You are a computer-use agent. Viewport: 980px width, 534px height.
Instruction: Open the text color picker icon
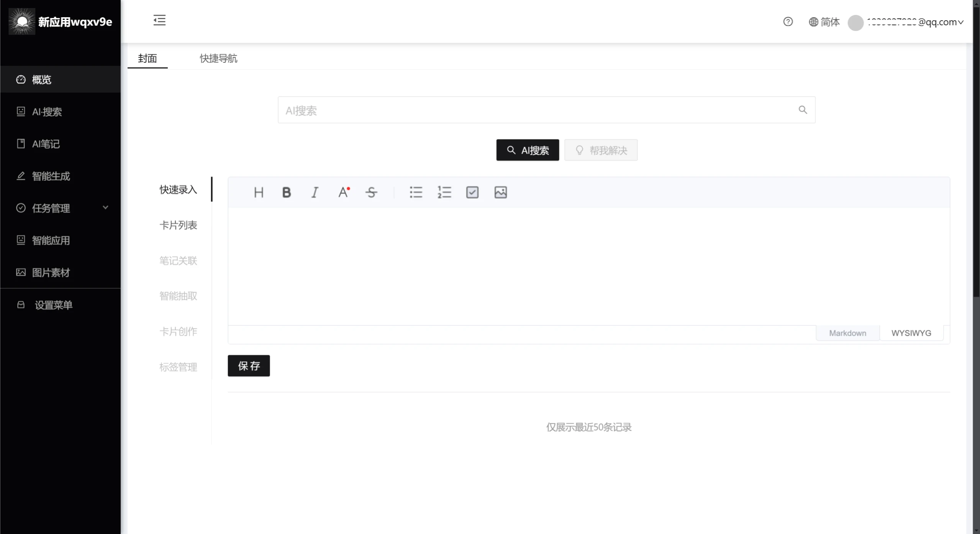pos(344,192)
